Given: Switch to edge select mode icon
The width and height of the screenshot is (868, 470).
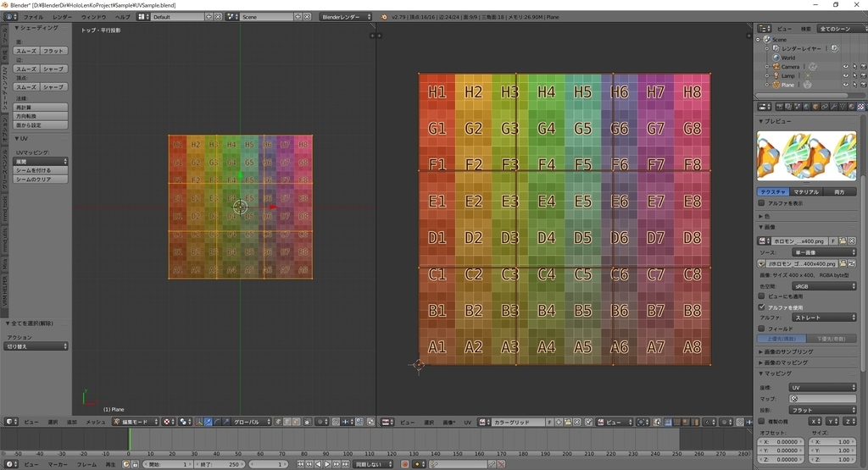Looking at the screenshot, I should point(287,422).
